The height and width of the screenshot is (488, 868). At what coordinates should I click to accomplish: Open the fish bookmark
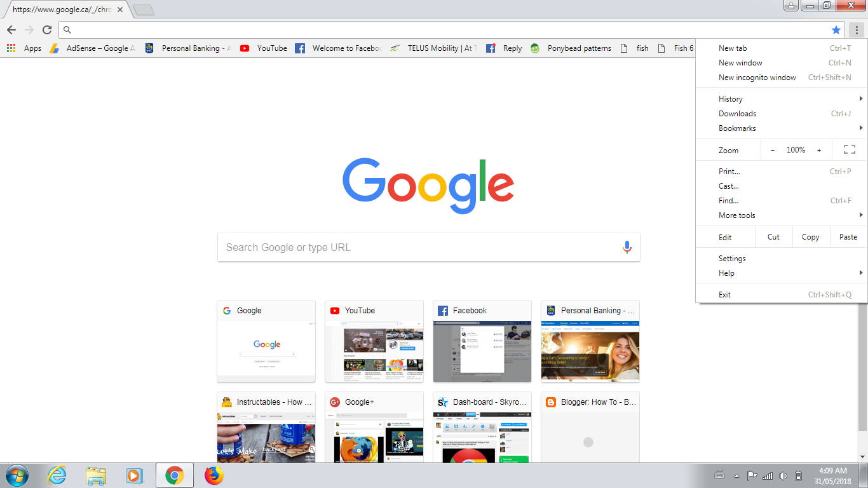[634, 48]
